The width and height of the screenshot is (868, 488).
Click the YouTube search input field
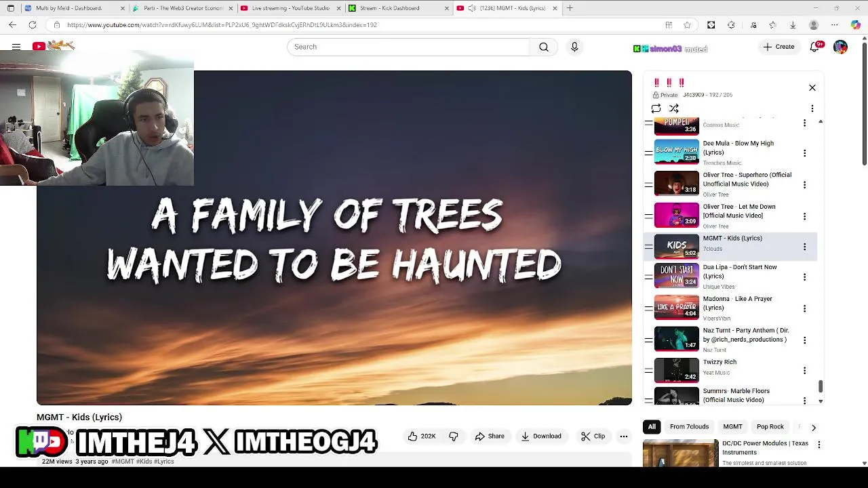click(x=408, y=47)
